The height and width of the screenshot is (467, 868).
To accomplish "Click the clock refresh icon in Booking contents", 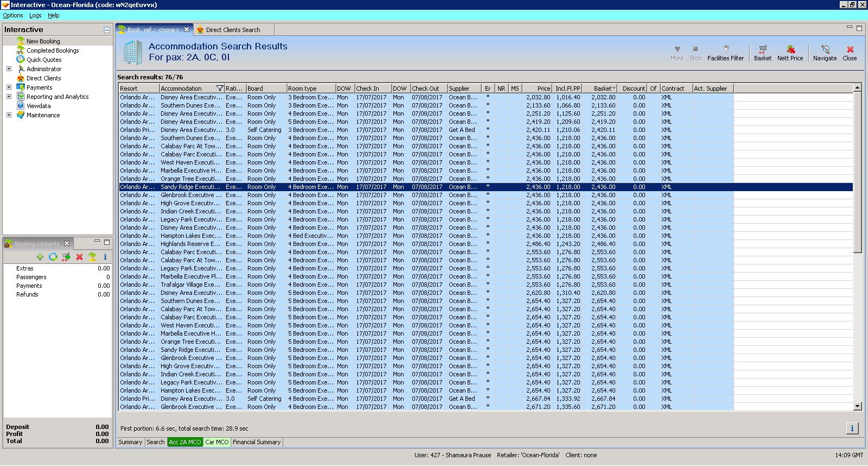I will coord(53,257).
